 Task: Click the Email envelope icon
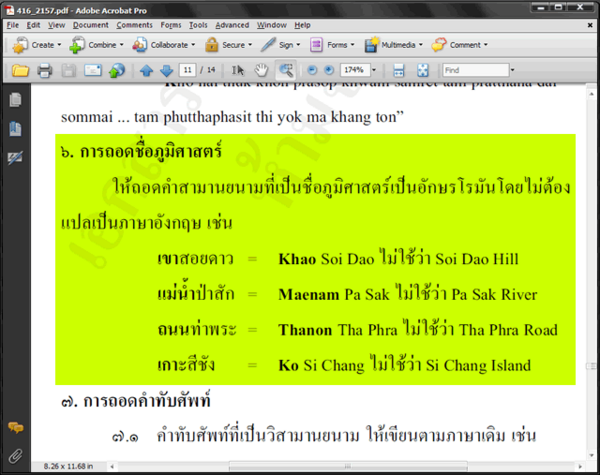(93, 70)
